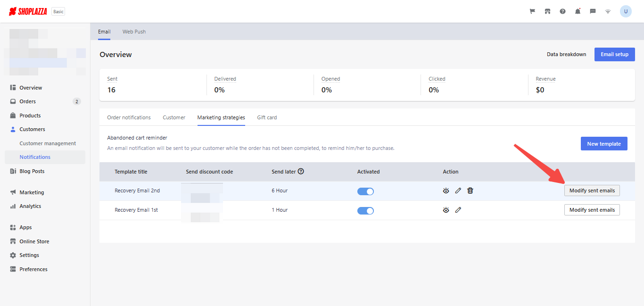Select the Marketing strategies tab
This screenshot has width=644, height=306.
tap(221, 117)
